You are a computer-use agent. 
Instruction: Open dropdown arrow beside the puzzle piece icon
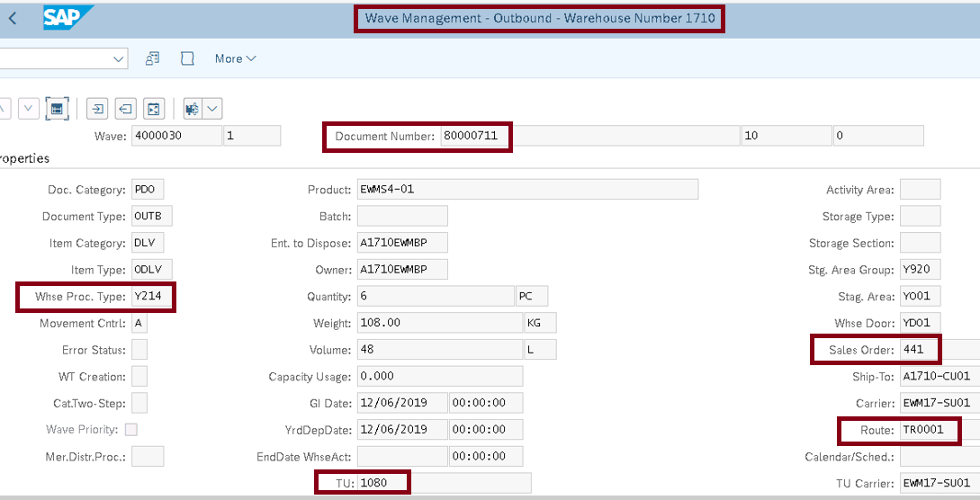click(x=212, y=109)
